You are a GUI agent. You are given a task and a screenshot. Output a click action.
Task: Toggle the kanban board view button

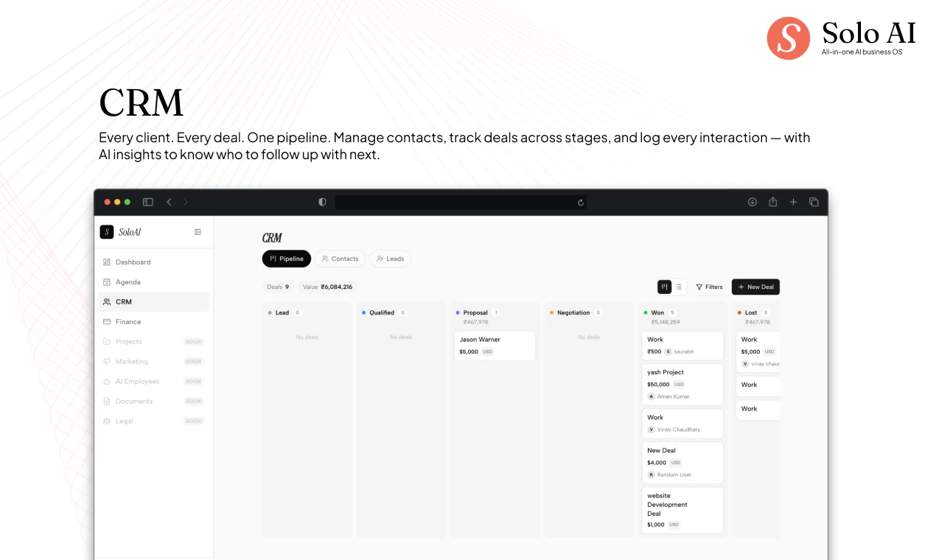tap(663, 287)
